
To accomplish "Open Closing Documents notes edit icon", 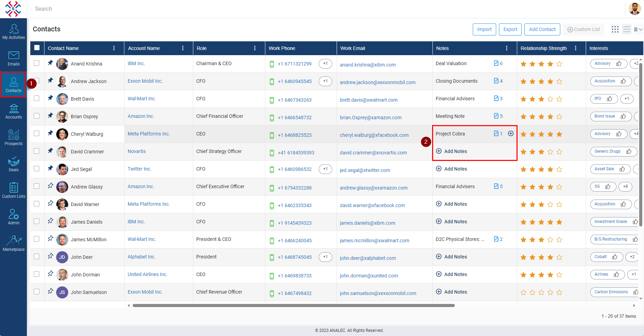I will (x=496, y=81).
